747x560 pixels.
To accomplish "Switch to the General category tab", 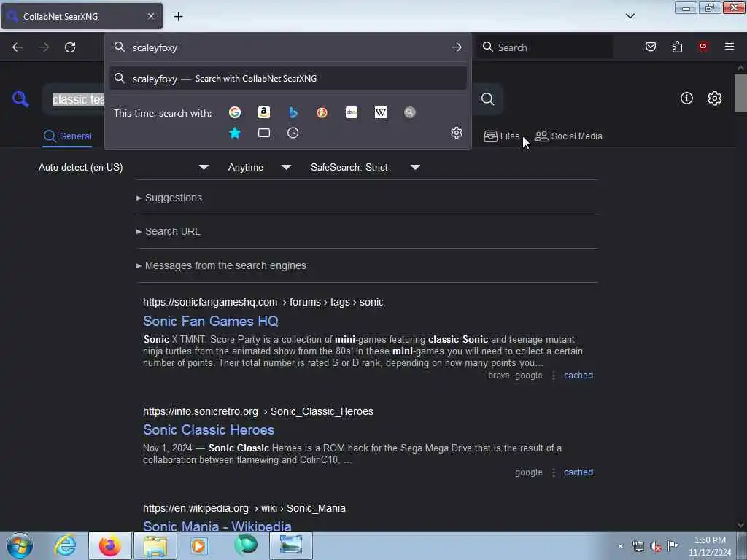I will tap(68, 136).
